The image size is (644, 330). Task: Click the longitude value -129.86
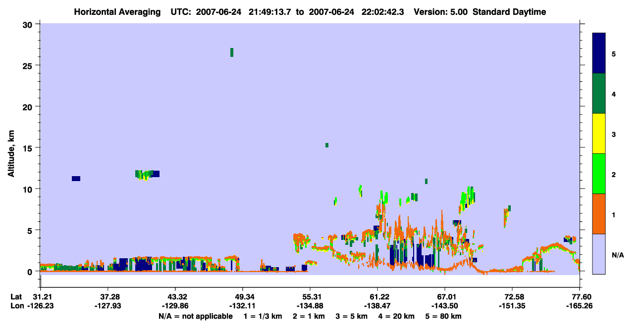[x=175, y=306]
